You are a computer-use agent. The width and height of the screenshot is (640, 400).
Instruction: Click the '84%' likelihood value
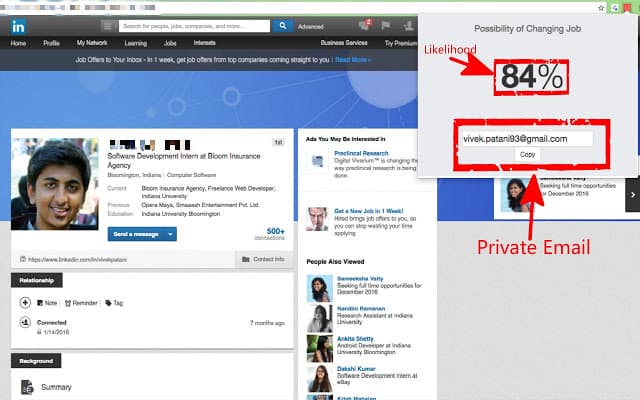tap(531, 77)
